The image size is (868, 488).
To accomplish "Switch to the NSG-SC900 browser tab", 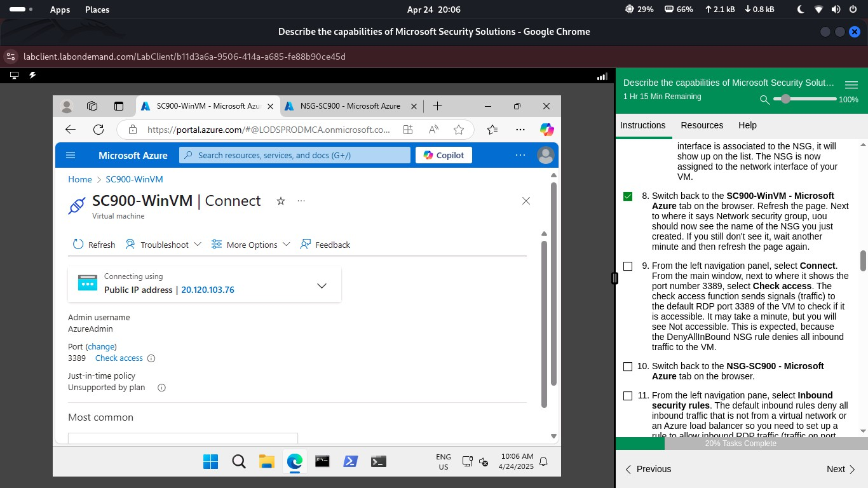I will (x=349, y=106).
